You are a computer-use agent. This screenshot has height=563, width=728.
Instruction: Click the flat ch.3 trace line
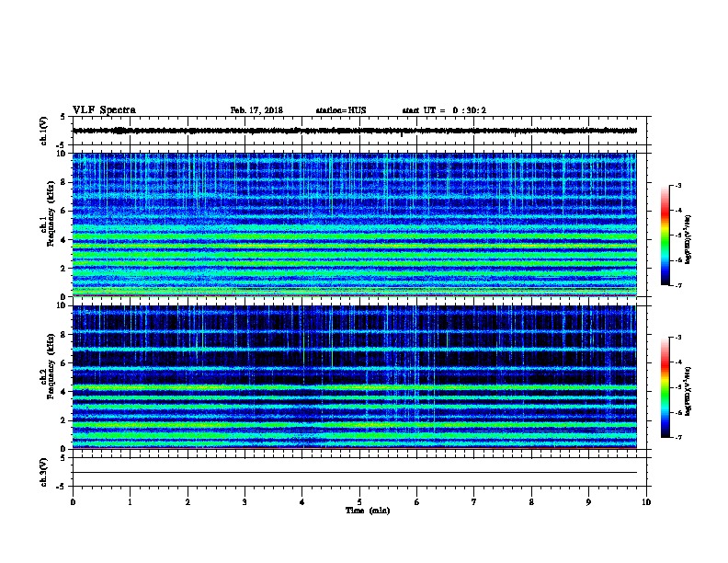(x=355, y=473)
